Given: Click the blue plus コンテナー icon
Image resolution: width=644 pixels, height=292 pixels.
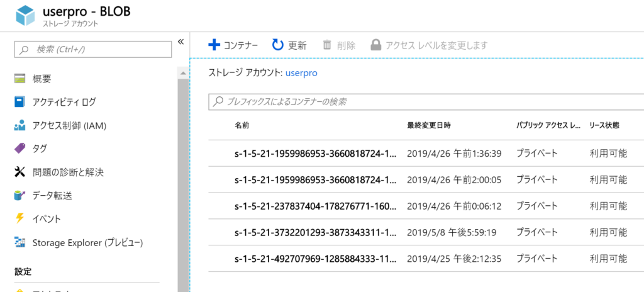Looking at the screenshot, I should coord(214,45).
